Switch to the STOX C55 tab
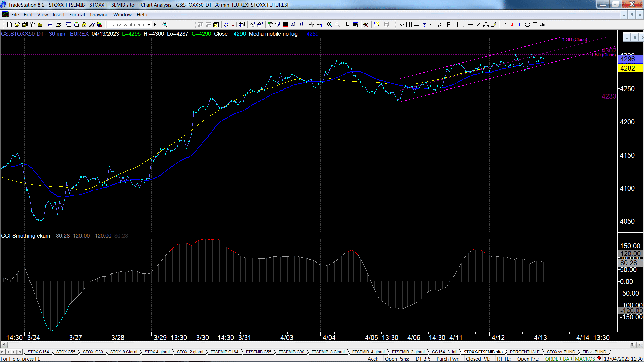Screen dimensions: 644x362 tap(66, 352)
